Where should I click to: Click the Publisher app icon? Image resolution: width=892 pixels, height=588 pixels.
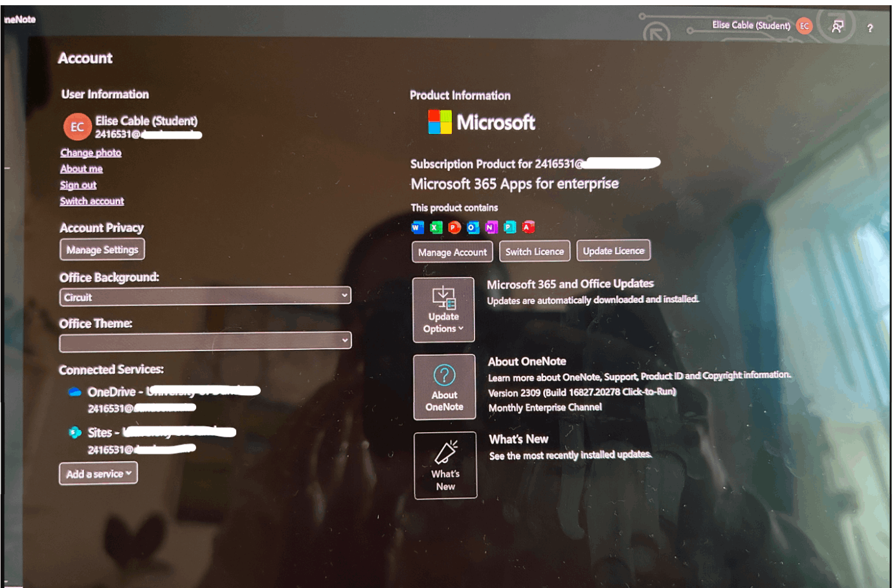click(x=510, y=227)
